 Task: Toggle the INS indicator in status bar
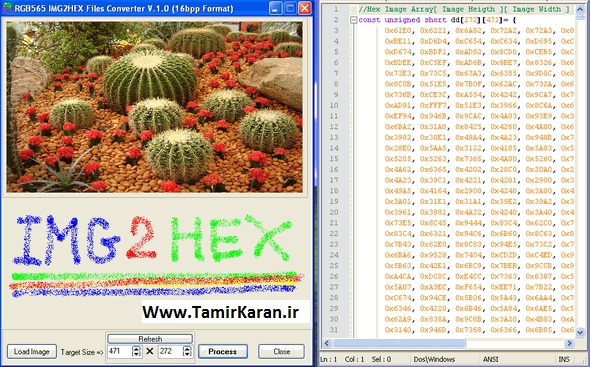[564, 359]
